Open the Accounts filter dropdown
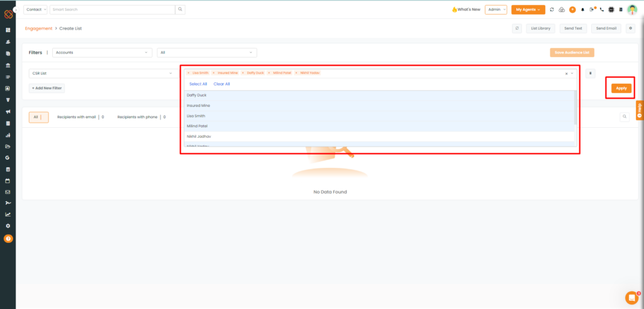The width and height of the screenshot is (644, 309). point(103,53)
